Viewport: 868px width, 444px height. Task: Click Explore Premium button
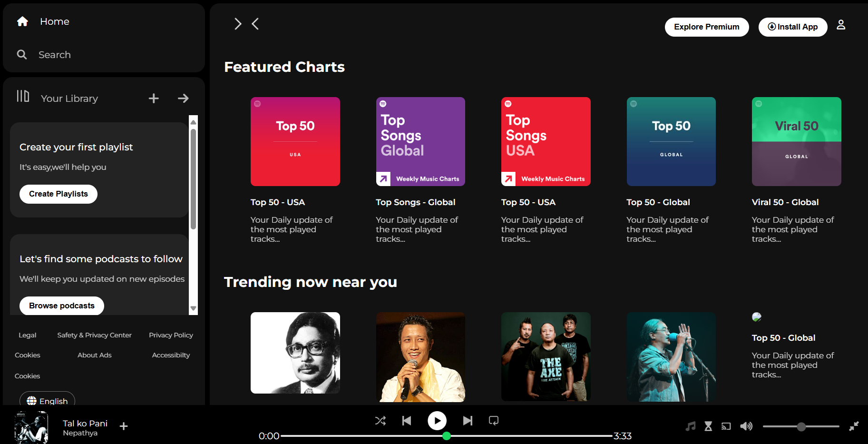[707, 27]
